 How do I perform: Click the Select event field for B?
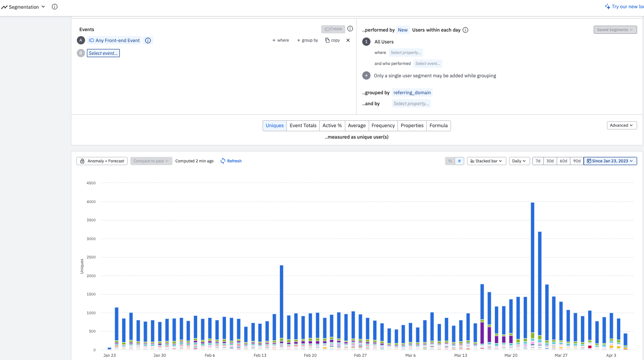coord(103,53)
